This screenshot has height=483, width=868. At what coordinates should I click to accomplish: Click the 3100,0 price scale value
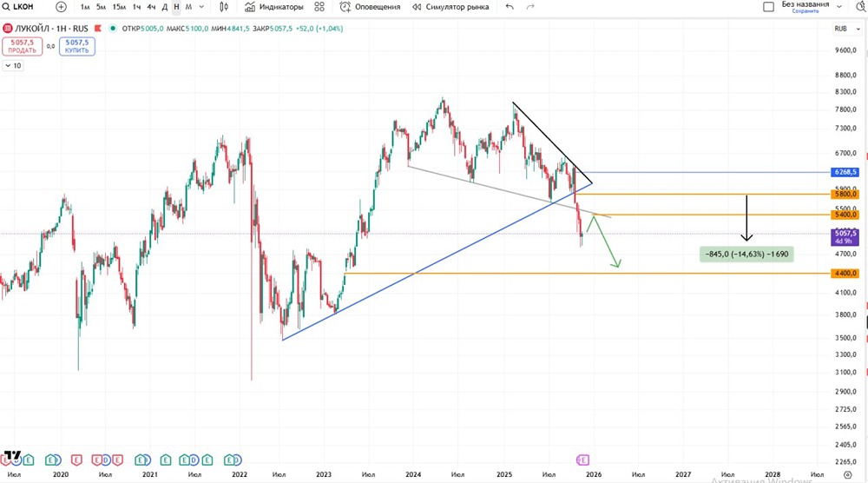click(x=845, y=372)
